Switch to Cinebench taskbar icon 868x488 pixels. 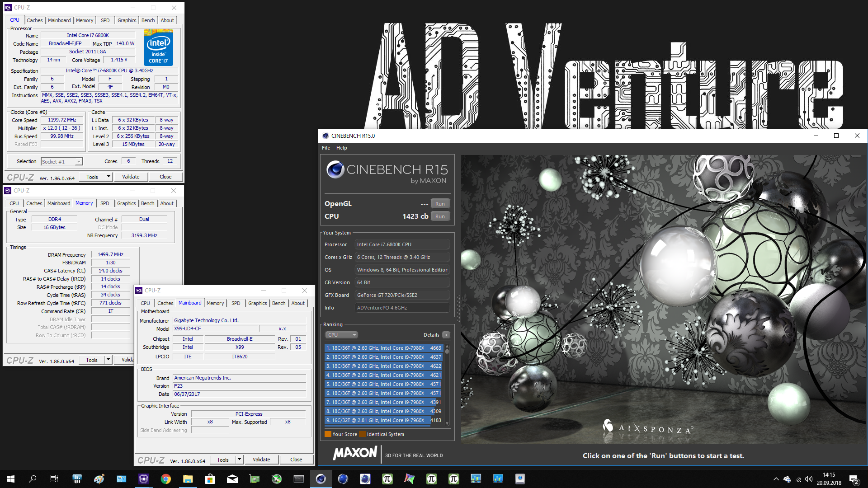tap(321, 479)
